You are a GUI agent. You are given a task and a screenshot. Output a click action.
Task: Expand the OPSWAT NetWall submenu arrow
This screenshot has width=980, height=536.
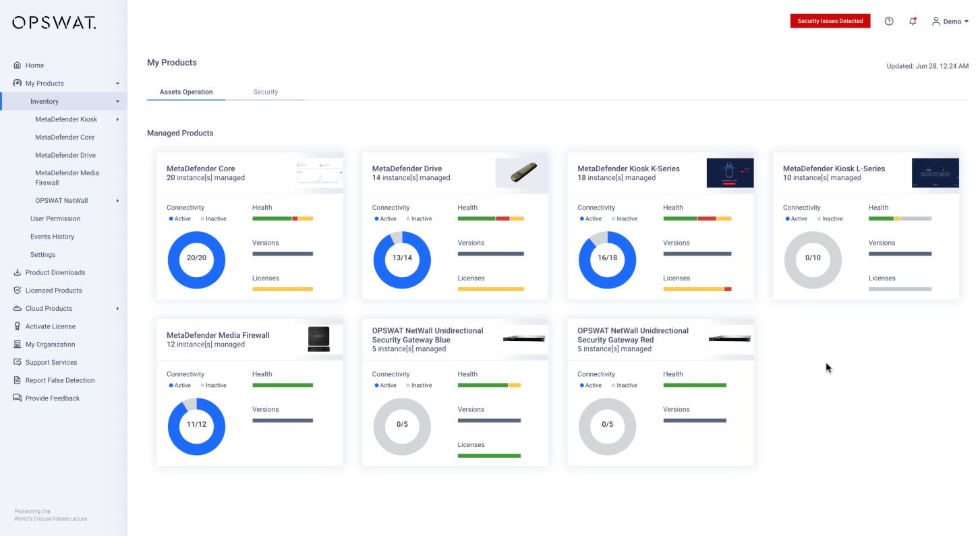point(117,201)
